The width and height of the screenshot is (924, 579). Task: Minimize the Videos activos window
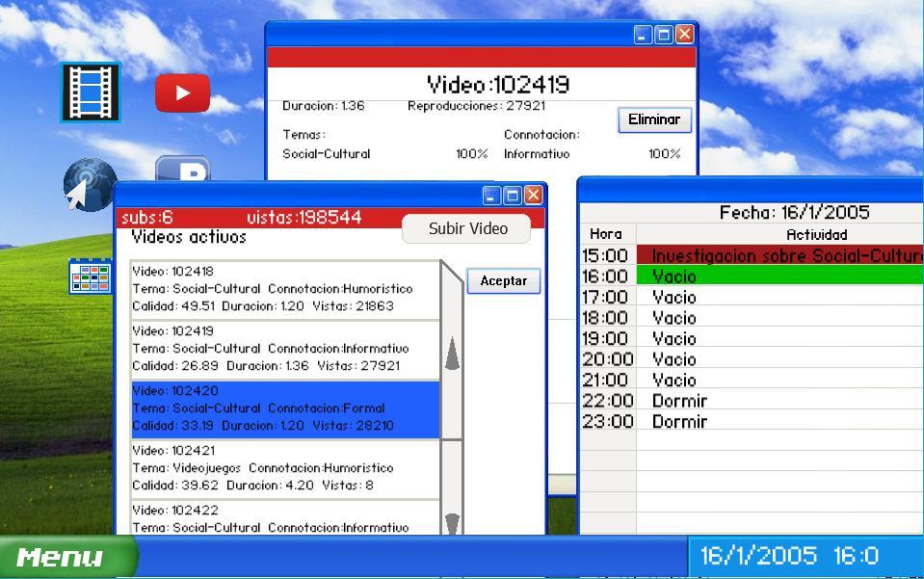(x=492, y=196)
